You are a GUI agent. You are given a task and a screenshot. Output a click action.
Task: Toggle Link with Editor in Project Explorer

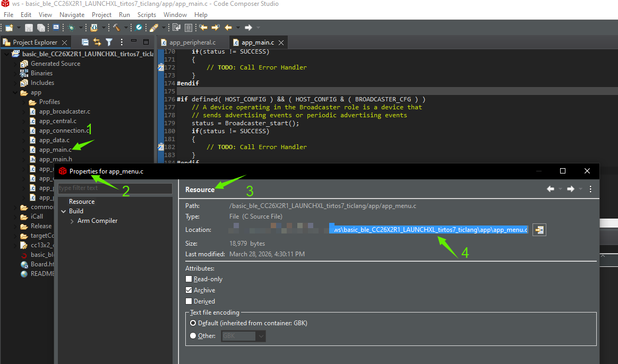97,42
